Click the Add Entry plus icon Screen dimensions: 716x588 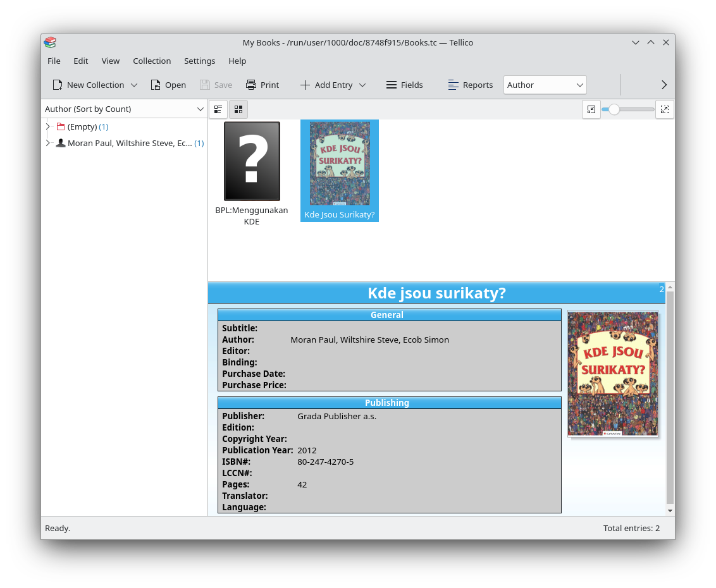point(305,85)
